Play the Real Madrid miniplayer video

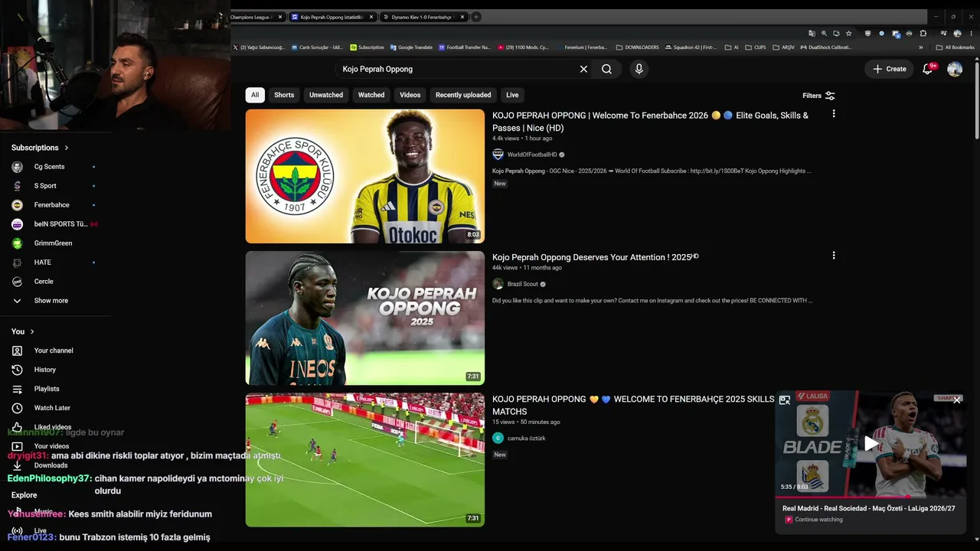tap(871, 443)
